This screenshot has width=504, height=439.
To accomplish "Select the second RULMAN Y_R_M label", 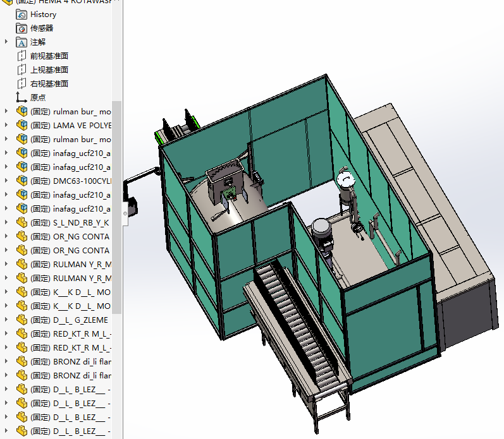I will (71, 278).
